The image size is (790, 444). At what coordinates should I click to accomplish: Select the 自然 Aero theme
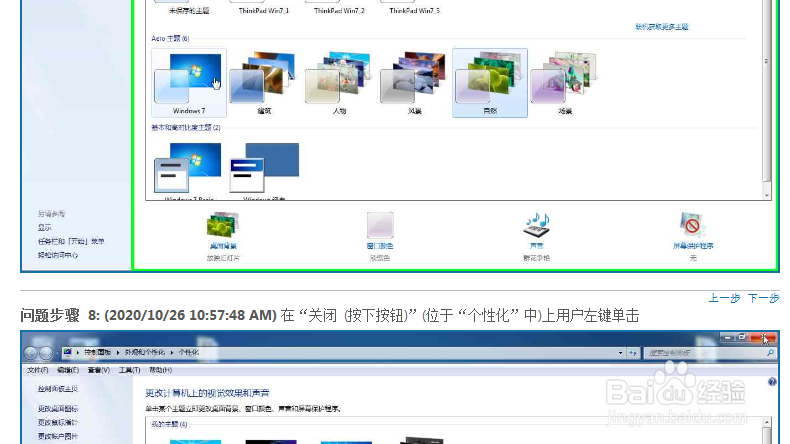click(x=490, y=83)
